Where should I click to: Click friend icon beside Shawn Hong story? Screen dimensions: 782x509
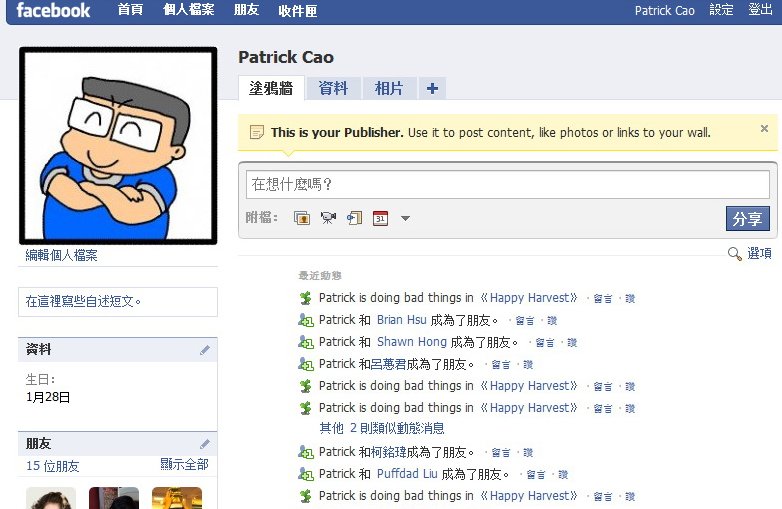(306, 342)
